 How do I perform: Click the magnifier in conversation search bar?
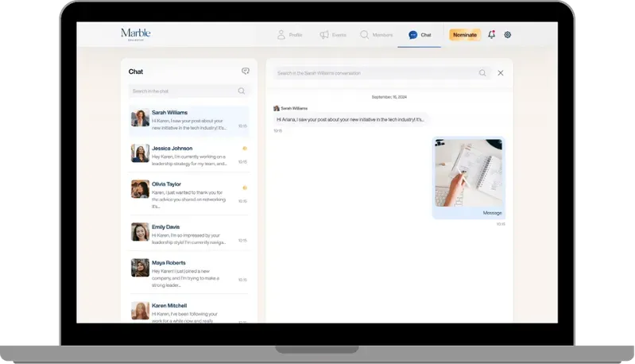pos(482,73)
